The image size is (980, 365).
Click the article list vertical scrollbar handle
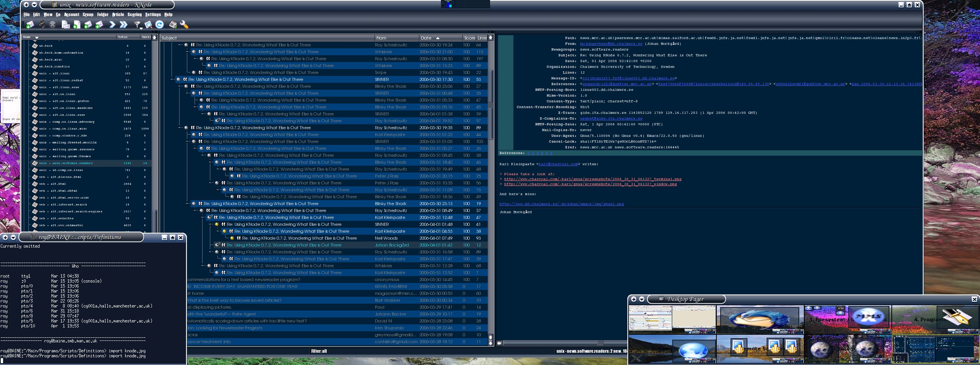click(x=490, y=104)
